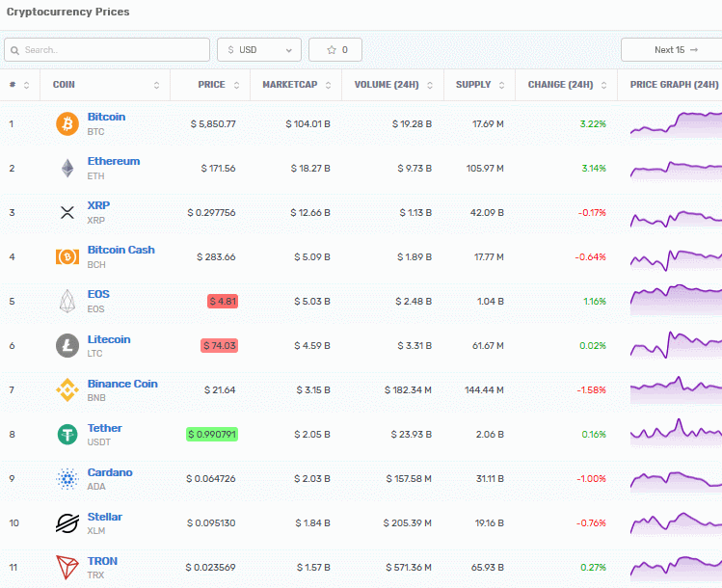The width and height of the screenshot is (722, 588).
Task: Click Litecoin highlighted price $ 74.03
Action: [219, 345]
